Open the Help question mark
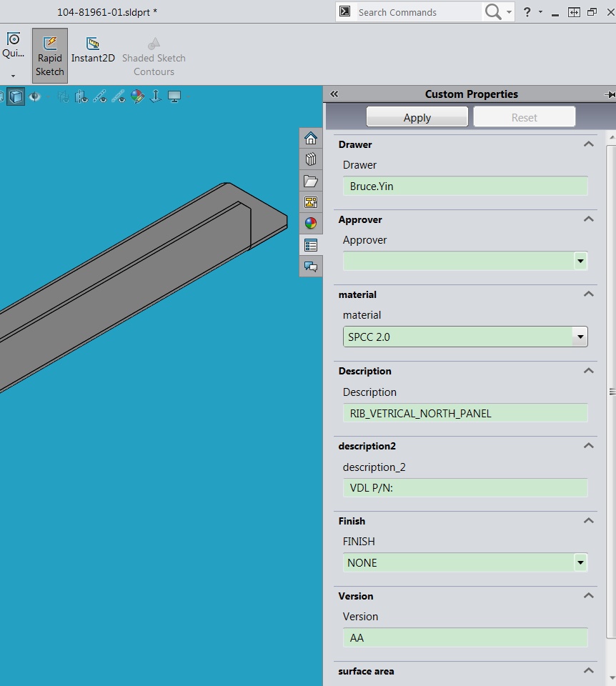This screenshot has height=686, width=616. point(527,12)
